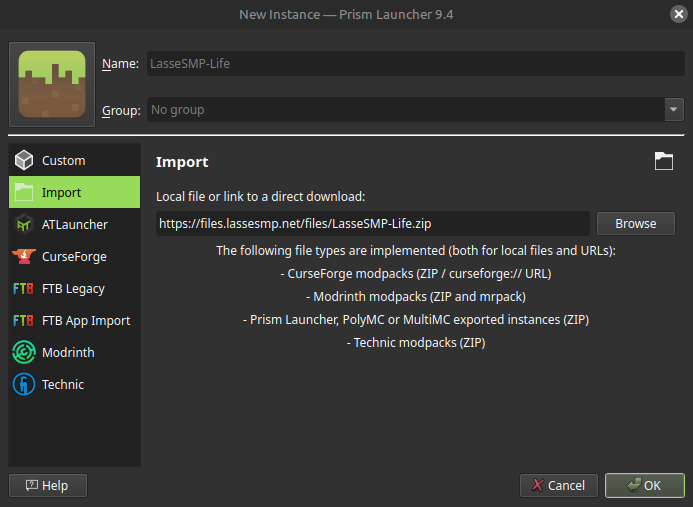This screenshot has height=507, width=693.
Task: Open the Import page in sidebar
Action: pos(74,193)
